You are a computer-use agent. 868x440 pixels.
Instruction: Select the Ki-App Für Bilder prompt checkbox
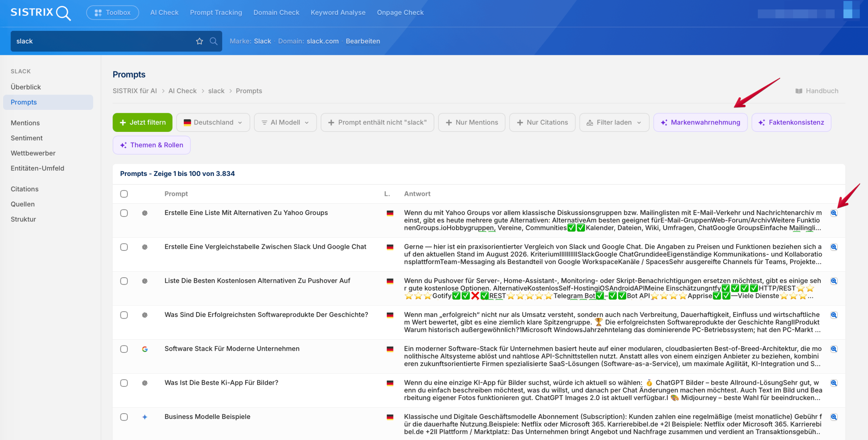(124, 383)
